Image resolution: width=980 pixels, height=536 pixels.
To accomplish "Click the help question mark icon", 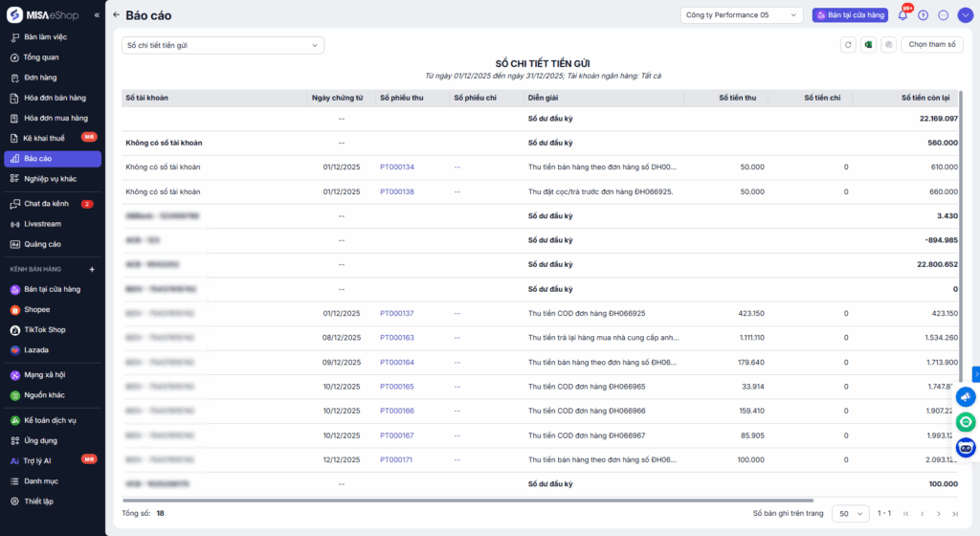I will (923, 15).
